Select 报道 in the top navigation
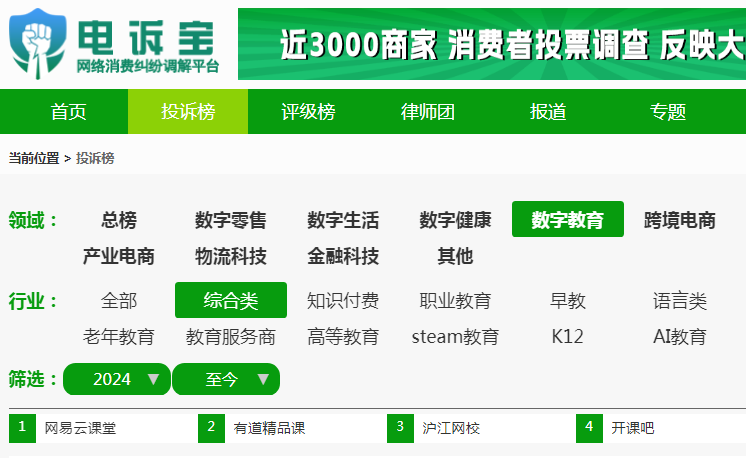This screenshot has height=458, width=746. pyautogui.click(x=548, y=112)
